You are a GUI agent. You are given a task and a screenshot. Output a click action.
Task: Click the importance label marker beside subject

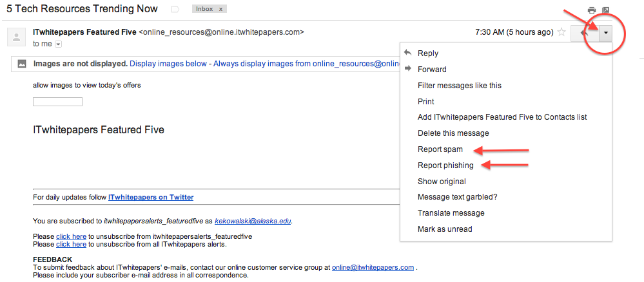(x=175, y=10)
